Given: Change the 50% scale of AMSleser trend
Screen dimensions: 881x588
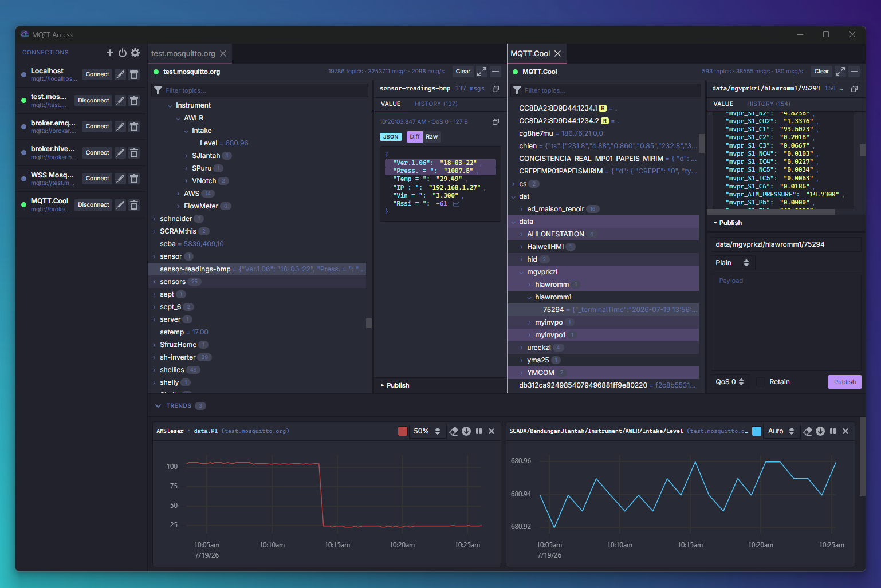Looking at the screenshot, I should [427, 431].
